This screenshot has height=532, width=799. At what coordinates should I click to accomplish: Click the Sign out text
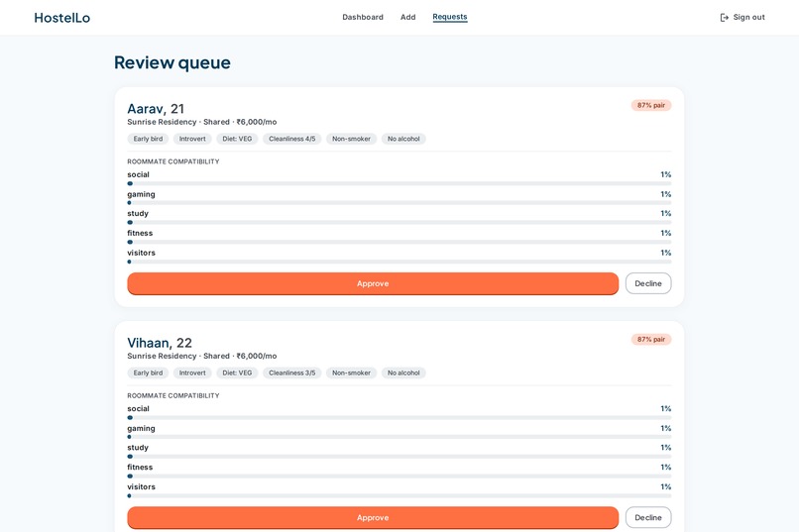coord(749,17)
